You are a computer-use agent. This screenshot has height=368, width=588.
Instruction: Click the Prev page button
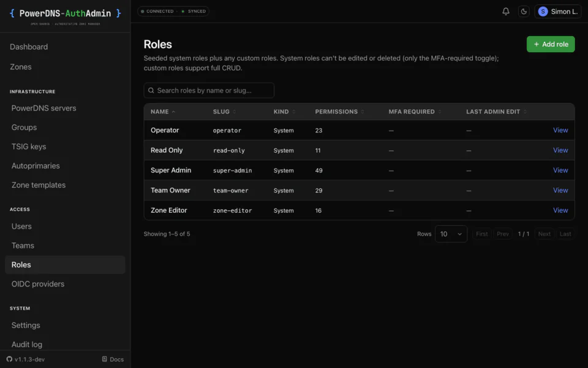(x=502, y=234)
